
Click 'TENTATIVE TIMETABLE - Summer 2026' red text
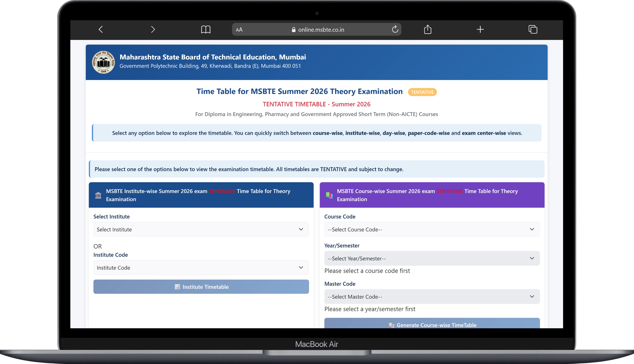click(x=317, y=104)
